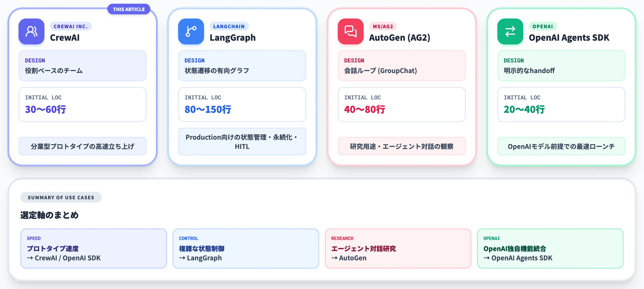Click the DESIGN label in OpenAI Agents card
The height and width of the screenshot is (289, 644).
514,60
